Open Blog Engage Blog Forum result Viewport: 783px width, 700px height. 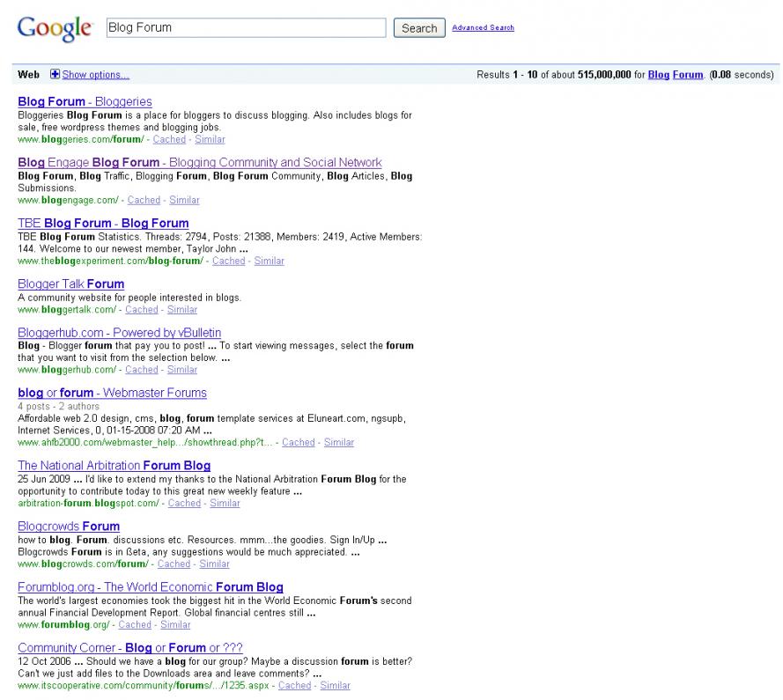coord(200,162)
